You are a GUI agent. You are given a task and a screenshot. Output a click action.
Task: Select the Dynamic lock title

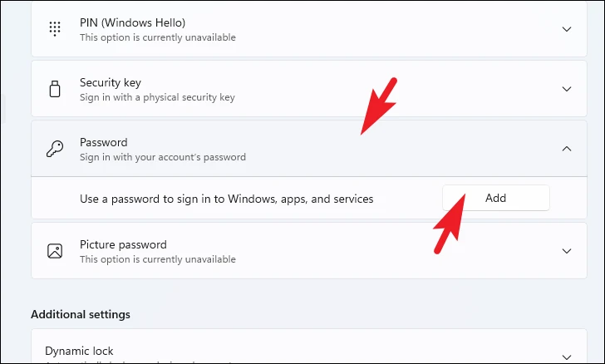(x=79, y=351)
